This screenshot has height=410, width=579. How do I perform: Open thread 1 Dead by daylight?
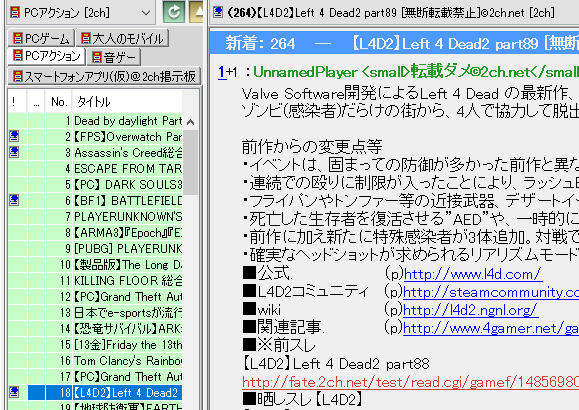[128, 121]
